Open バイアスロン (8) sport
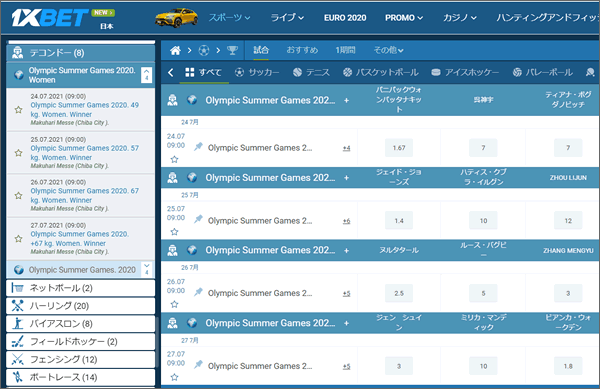Image resolution: width=600 pixels, height=389 pixels. coord(81,324)
